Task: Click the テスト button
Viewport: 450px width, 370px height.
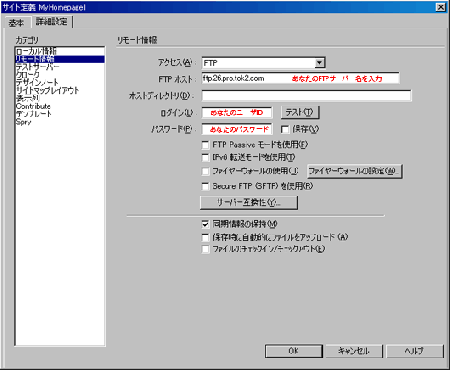Action: [300, 113]
